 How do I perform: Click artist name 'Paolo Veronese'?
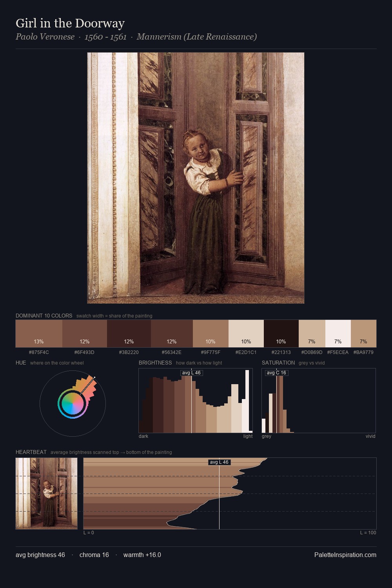[45, 37]
